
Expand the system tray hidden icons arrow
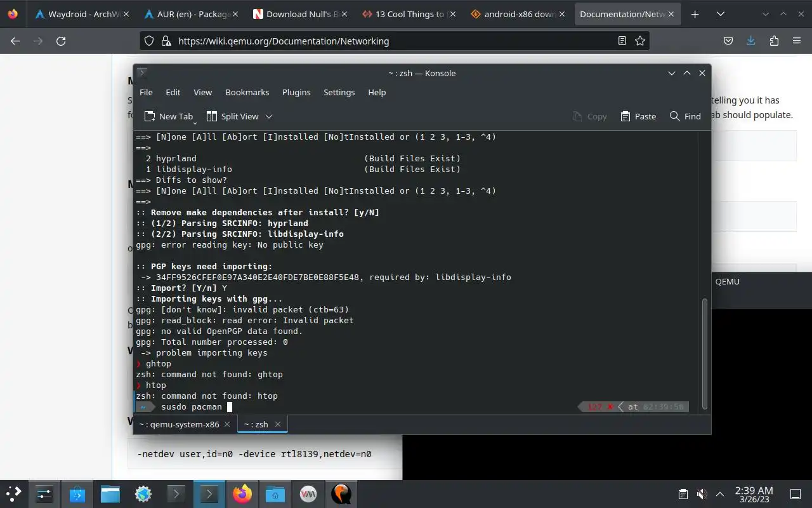720,493
